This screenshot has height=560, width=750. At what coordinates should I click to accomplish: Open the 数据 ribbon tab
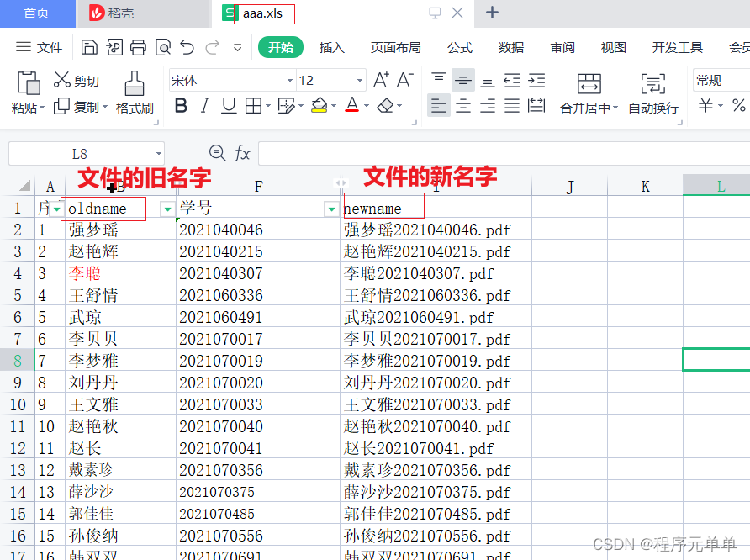click(510, 48)
